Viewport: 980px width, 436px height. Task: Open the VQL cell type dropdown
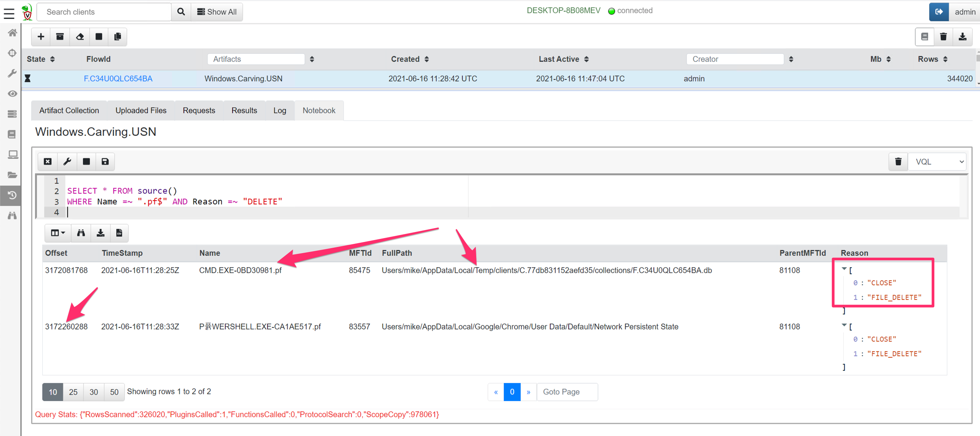tap(937, 161)
